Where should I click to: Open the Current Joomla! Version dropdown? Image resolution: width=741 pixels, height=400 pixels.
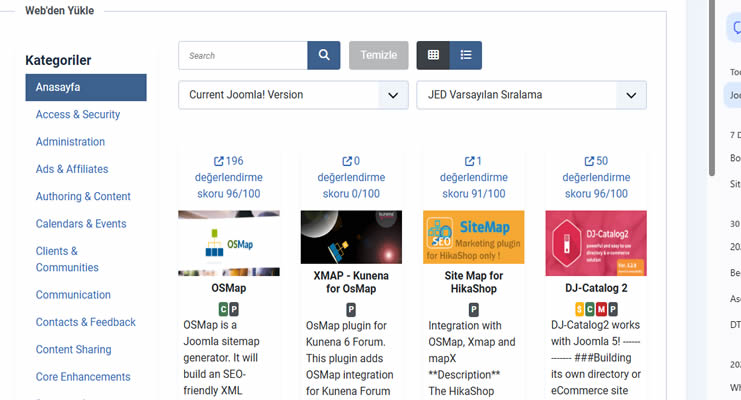tap(293, 95)
